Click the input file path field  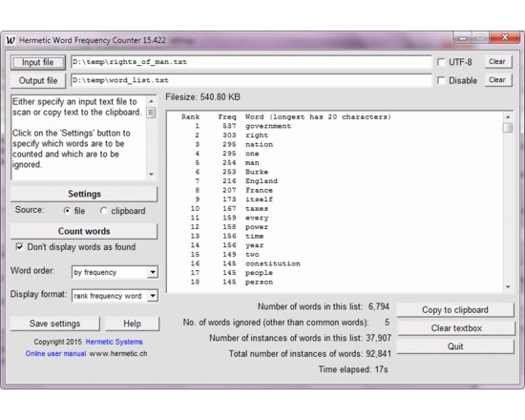(251, 62)
